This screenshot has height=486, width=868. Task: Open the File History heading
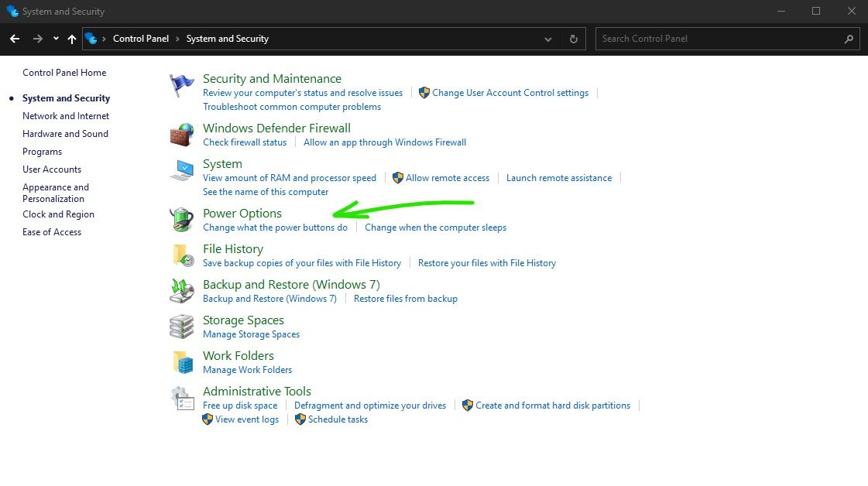coord(233,249)
